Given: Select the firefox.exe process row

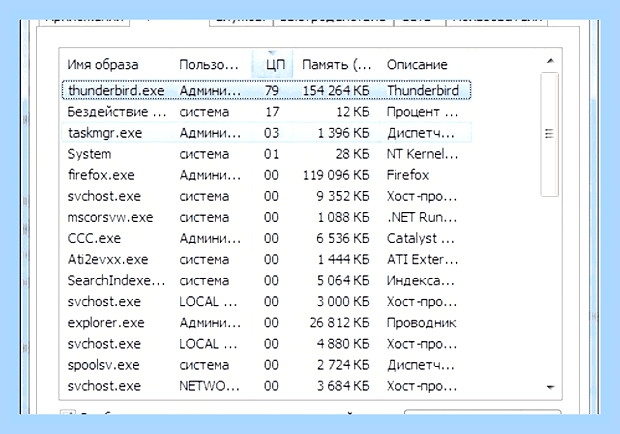Looking at the screenshot, I should tap(267, 175).
